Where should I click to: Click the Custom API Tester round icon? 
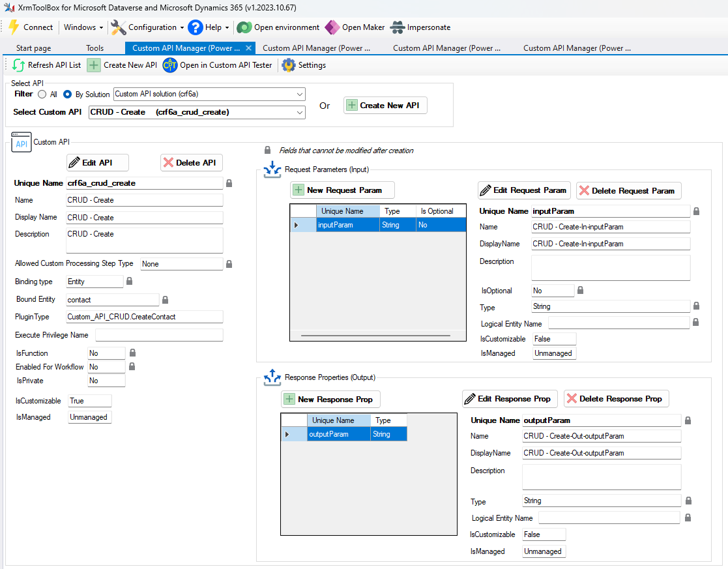[x=170, y=65]
